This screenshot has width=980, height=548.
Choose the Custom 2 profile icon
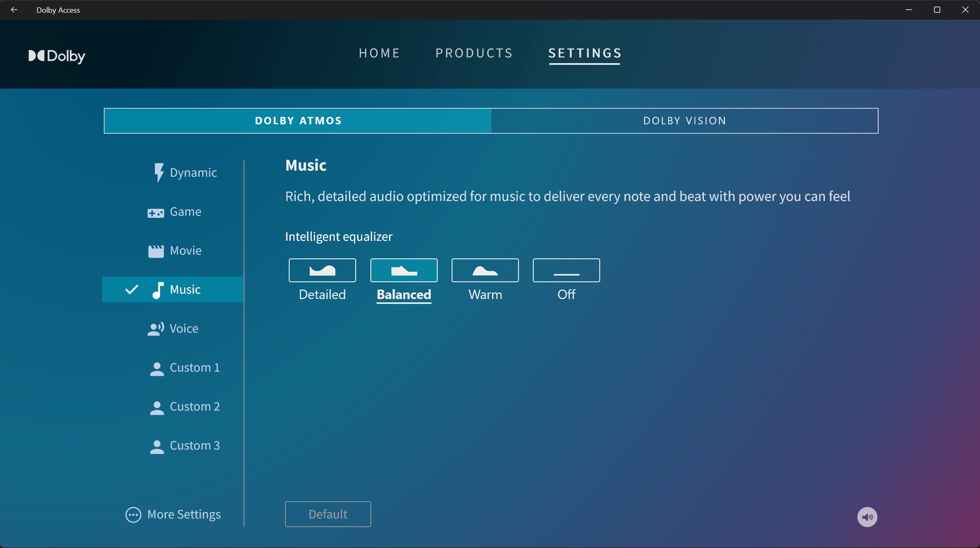(157, 407)
